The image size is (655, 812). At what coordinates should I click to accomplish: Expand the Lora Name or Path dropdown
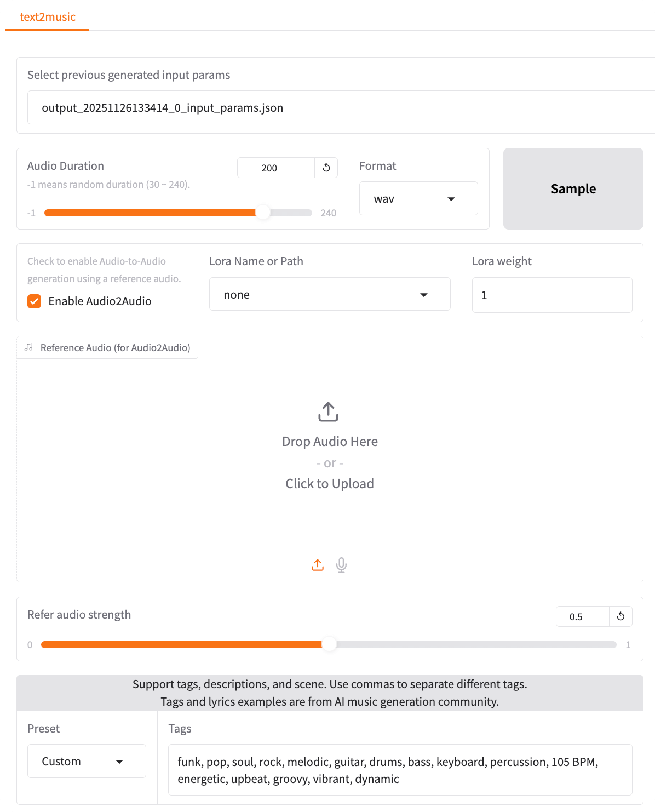pyautogui.click(x=329, y=295)
